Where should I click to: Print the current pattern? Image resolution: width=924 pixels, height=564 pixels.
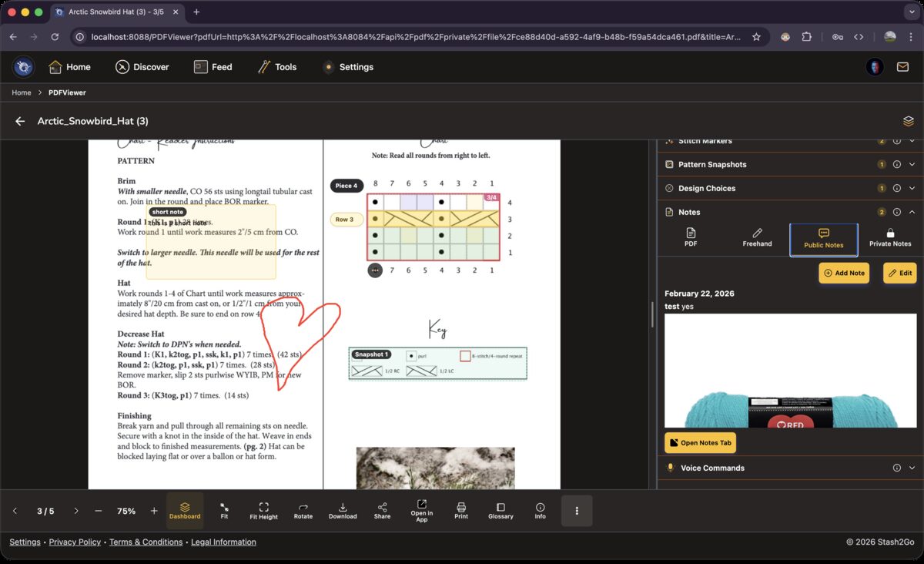point(461,510)
